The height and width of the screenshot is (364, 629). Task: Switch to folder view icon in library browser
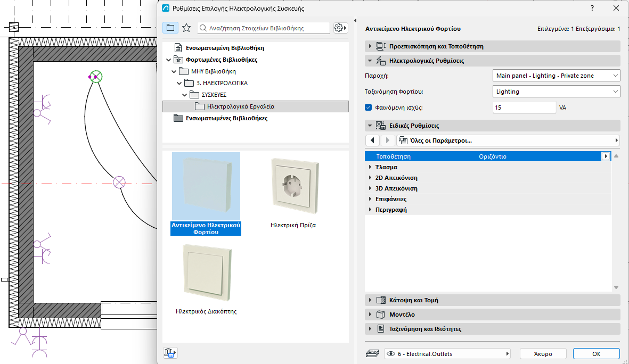(170, 28)
